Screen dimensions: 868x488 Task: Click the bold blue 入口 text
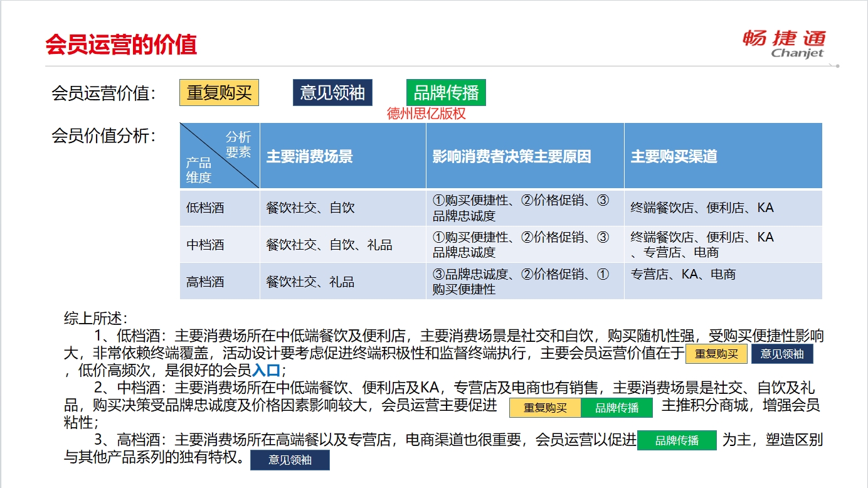click(267, 370)
